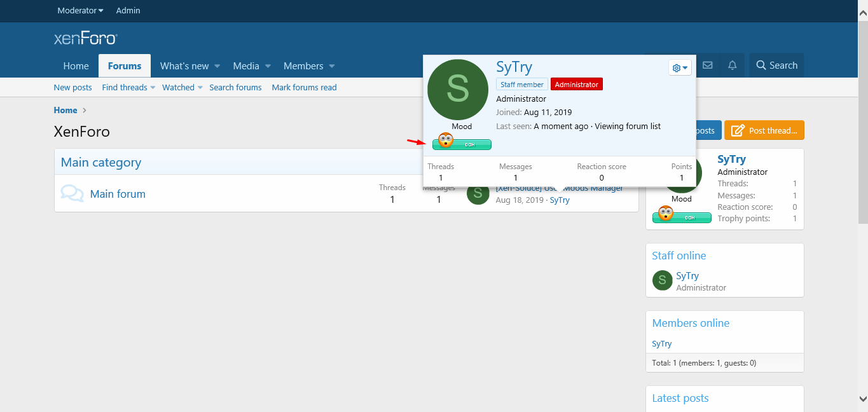Open the gear dropdown in profile popup
Image resolution: width=868 pixels, height=412 pixels.
(680, 68)
